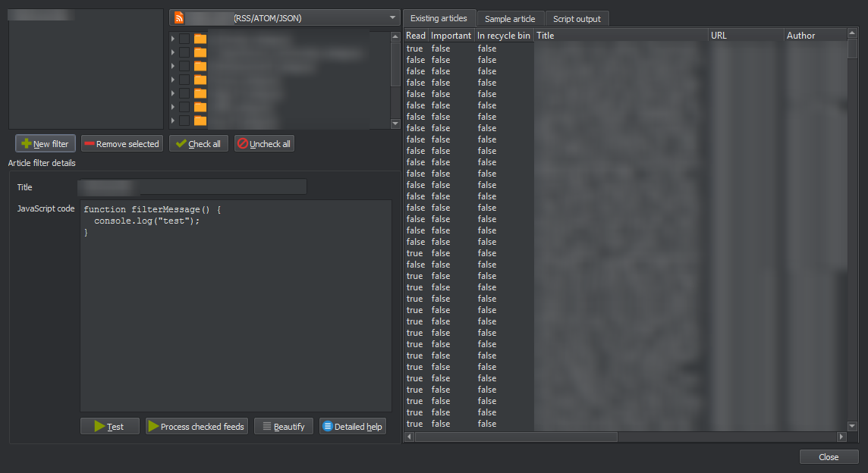Tick the checkbox of the fifth feed folder
The image size is (868, 473).
point(184,93)
